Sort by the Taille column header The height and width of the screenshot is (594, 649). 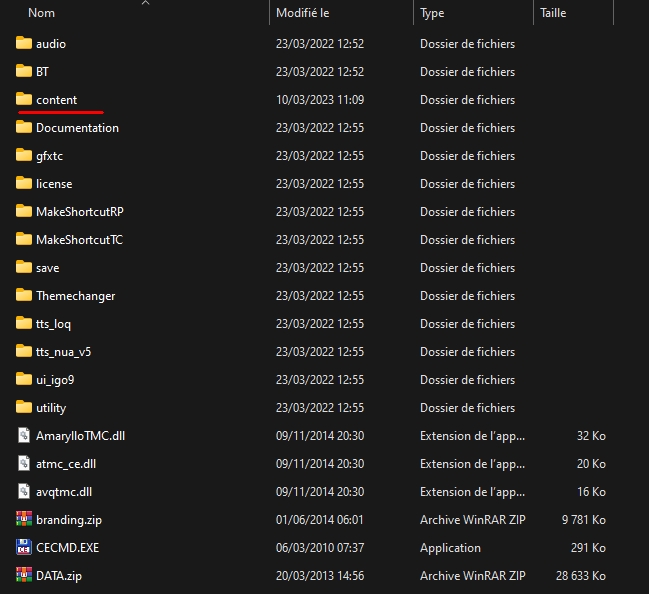point(553,13)
